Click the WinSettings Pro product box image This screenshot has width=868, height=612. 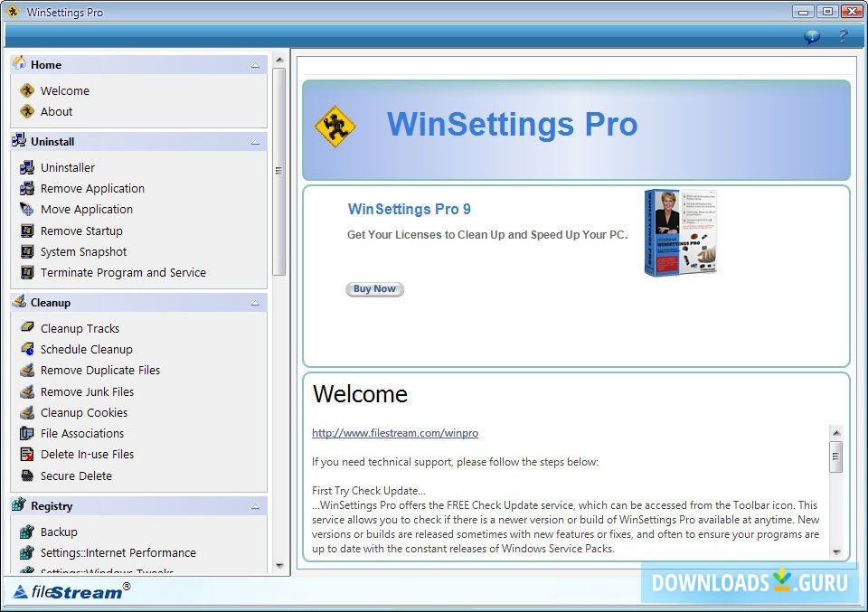click(x=680, y=232)
